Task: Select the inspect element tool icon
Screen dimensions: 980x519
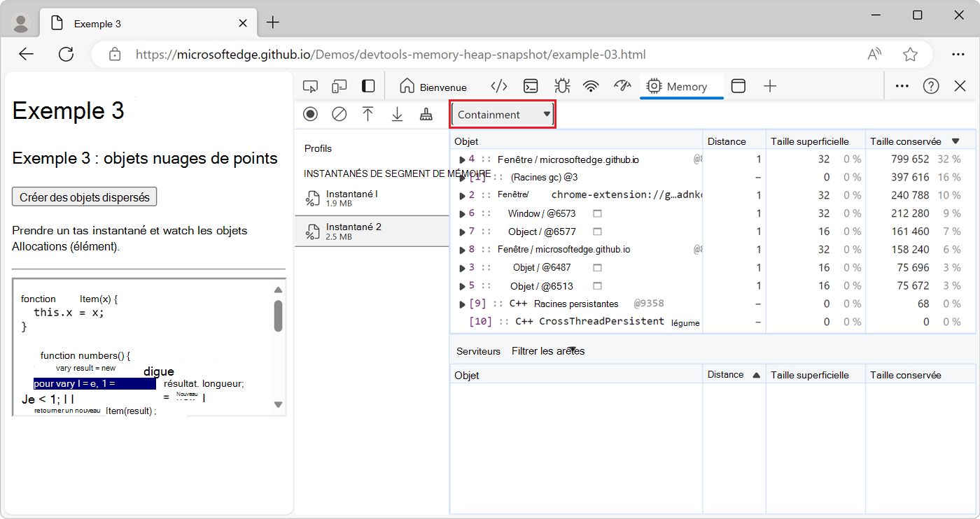Action: tap(310, 86)
